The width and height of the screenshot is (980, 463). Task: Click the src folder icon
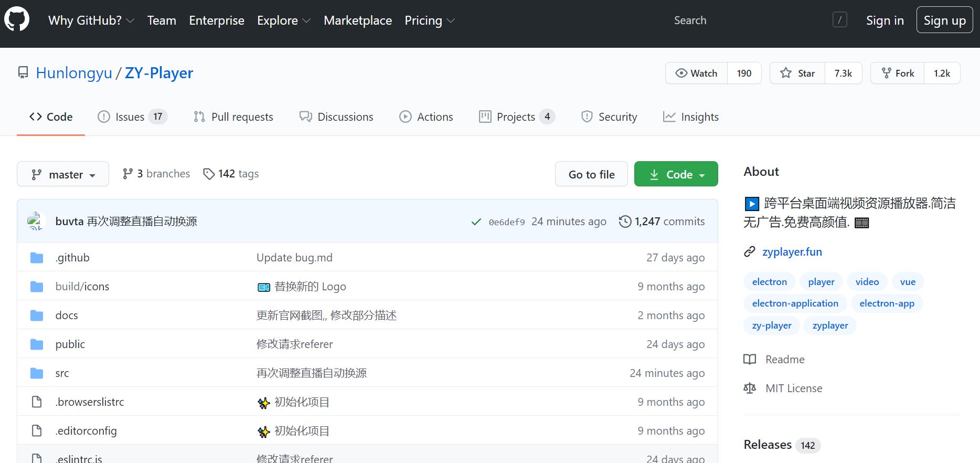coord(37,373)
